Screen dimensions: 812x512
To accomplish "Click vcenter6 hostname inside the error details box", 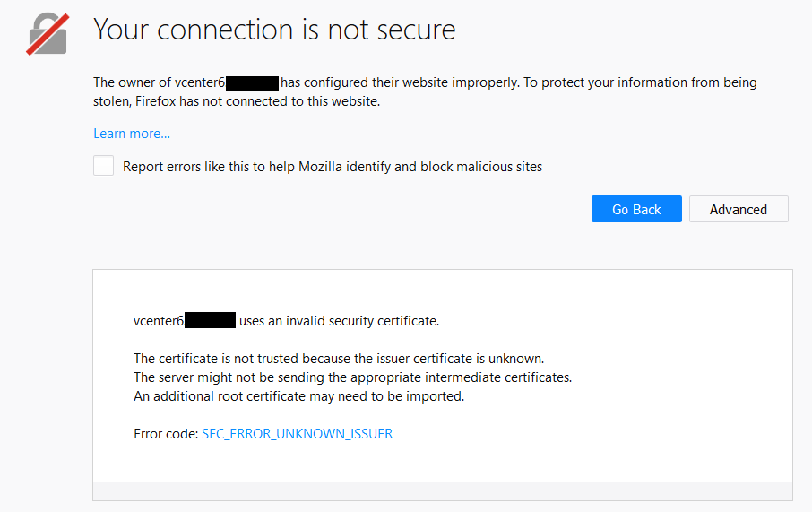I will click(159, 321).
